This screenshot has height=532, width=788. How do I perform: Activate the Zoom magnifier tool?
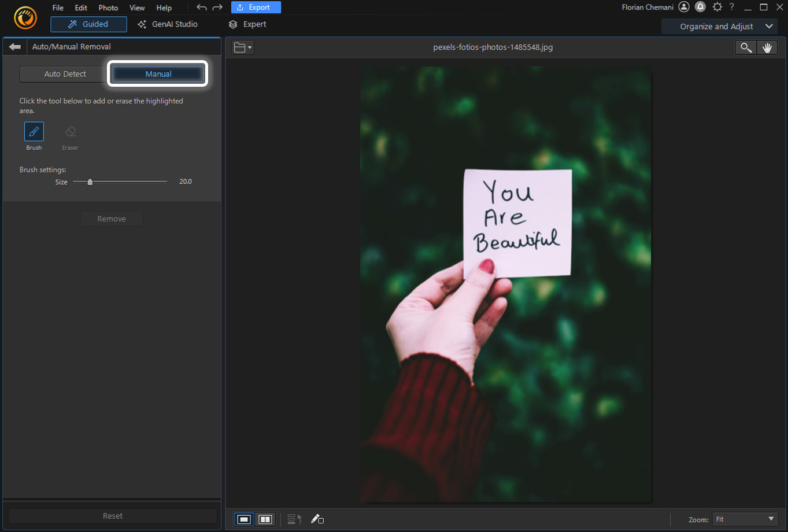745,47
